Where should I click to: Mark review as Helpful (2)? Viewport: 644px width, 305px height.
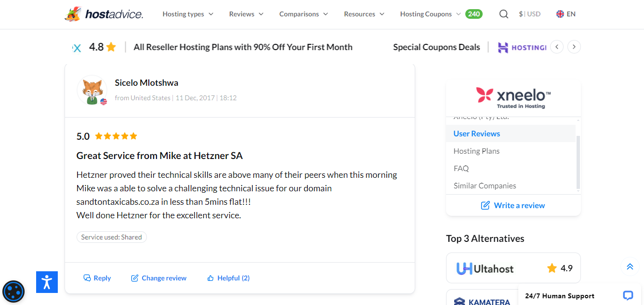(228, 278)
